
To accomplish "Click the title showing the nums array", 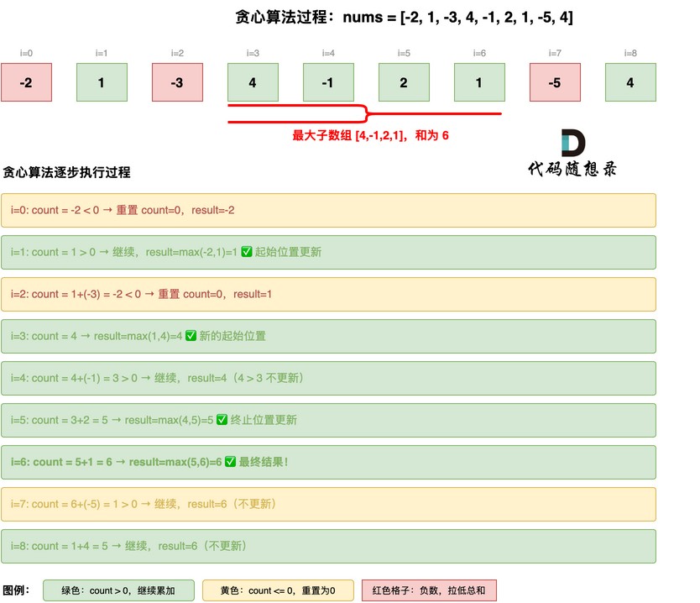I will 405,18.
